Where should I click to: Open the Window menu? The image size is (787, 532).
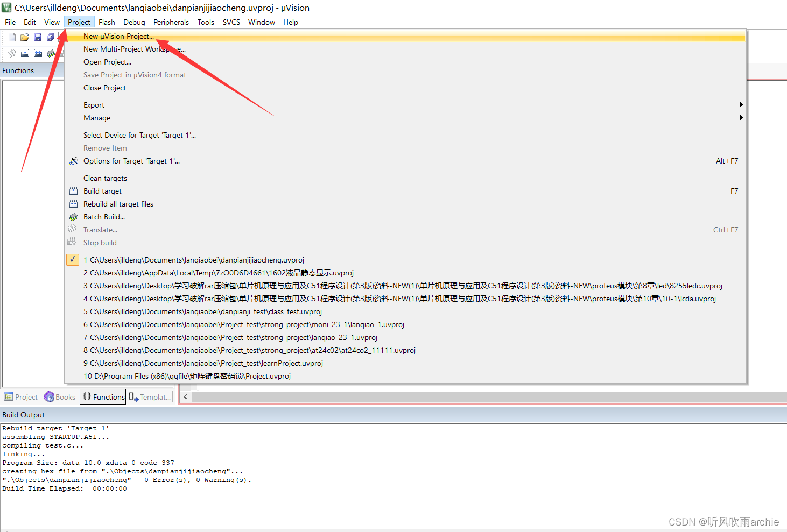click(262, 22)
